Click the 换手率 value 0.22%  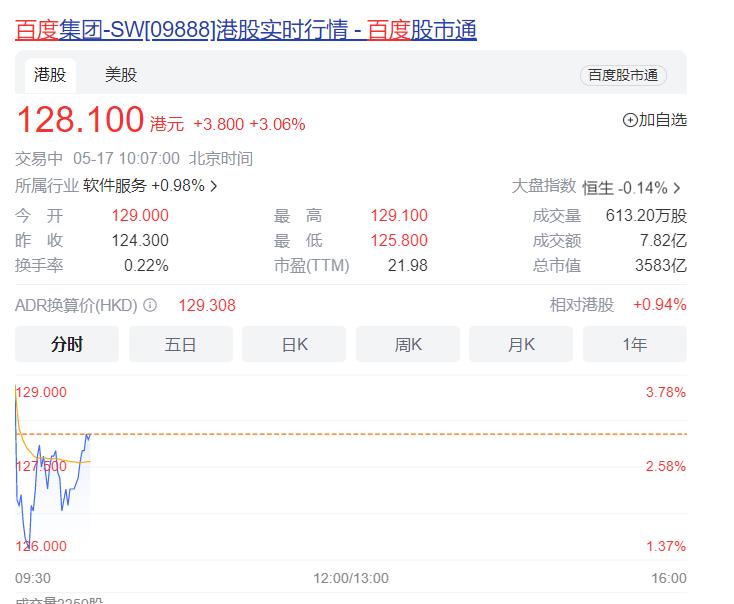pos(146,265)
